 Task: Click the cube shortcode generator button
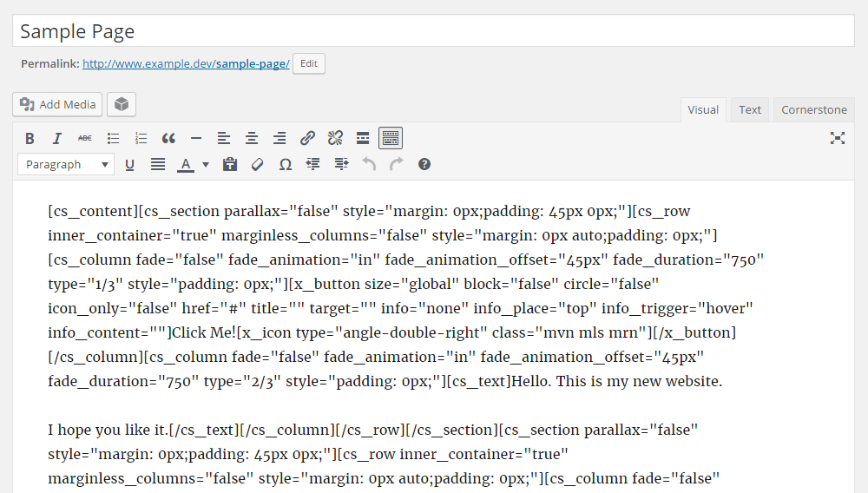click(122, 104)
